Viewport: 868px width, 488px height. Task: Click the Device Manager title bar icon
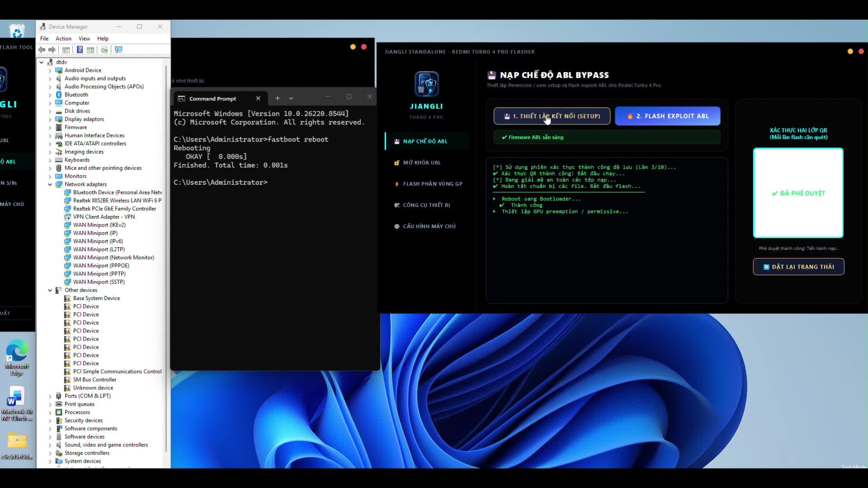[43, 27]
